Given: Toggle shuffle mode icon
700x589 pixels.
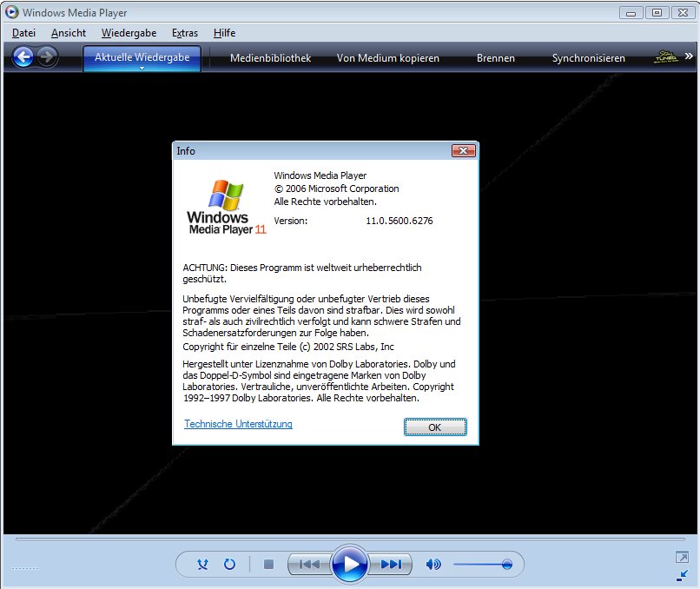Looking at the screenshot, I should pyautogui.click(x=202, y=564).
